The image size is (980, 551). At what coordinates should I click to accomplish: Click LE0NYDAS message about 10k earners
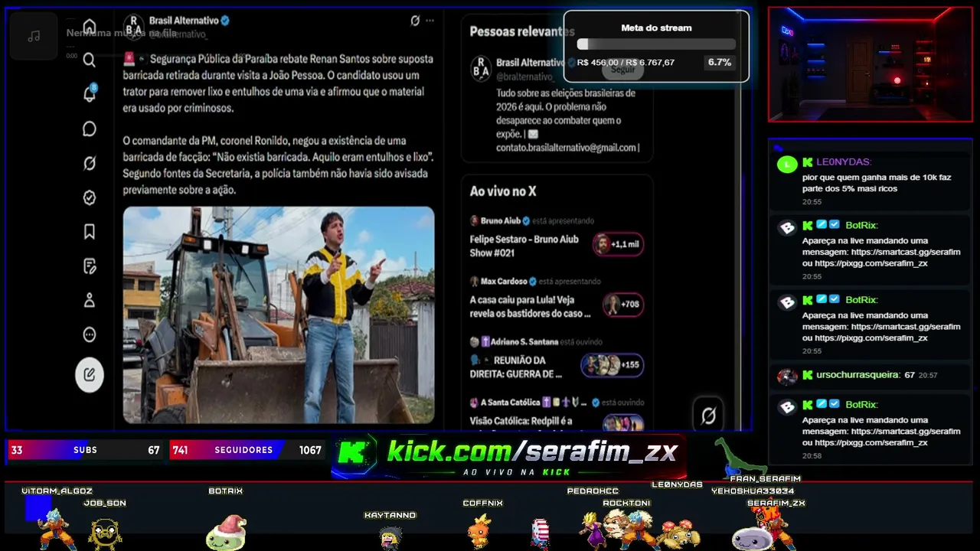[877, 183]
